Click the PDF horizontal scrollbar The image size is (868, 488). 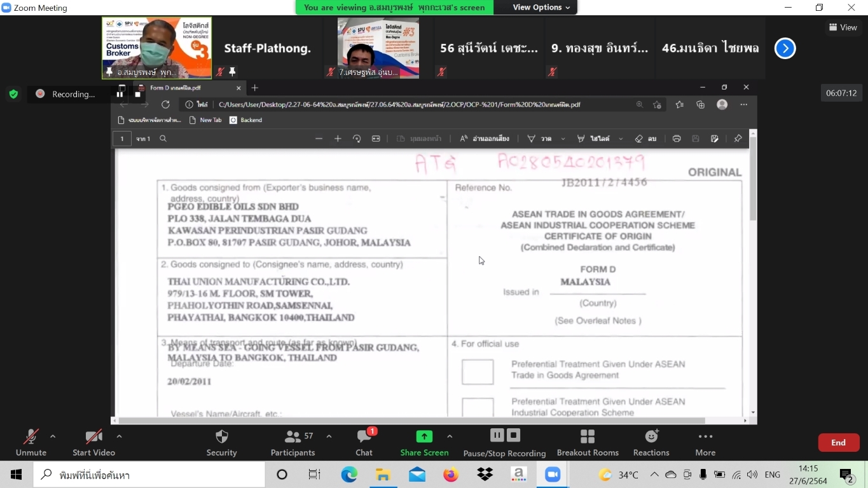coord(412,421)
